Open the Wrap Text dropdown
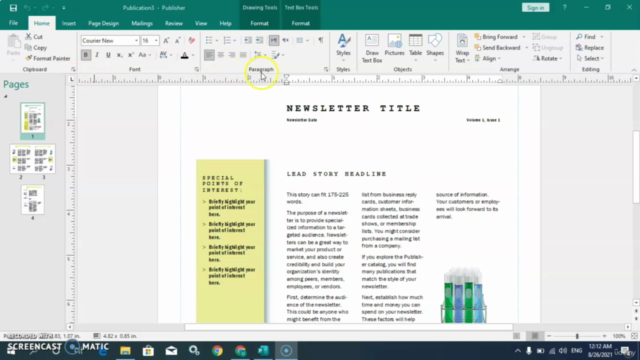640x360 pixels. [462, 48]
